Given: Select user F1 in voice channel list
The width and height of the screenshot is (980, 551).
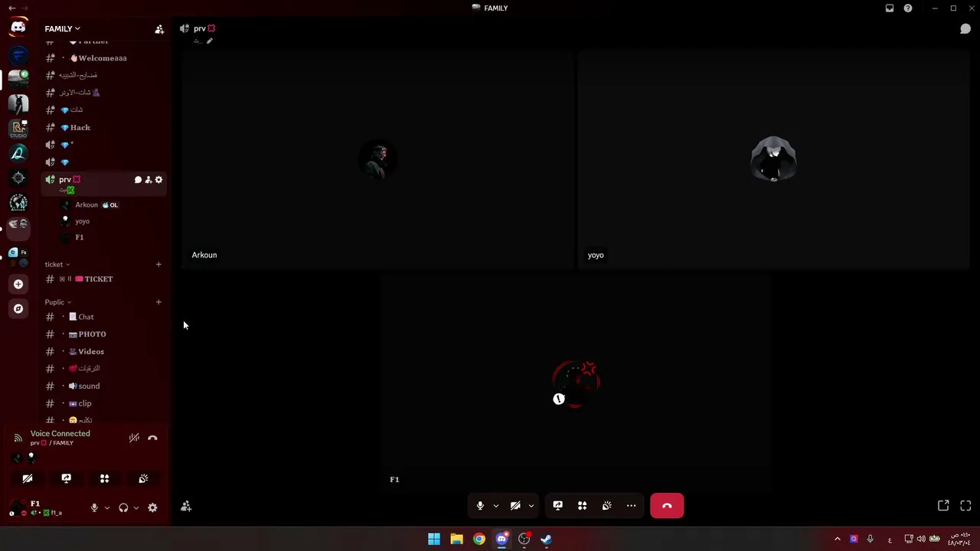Looking at the screenshot, I should 112,237.
